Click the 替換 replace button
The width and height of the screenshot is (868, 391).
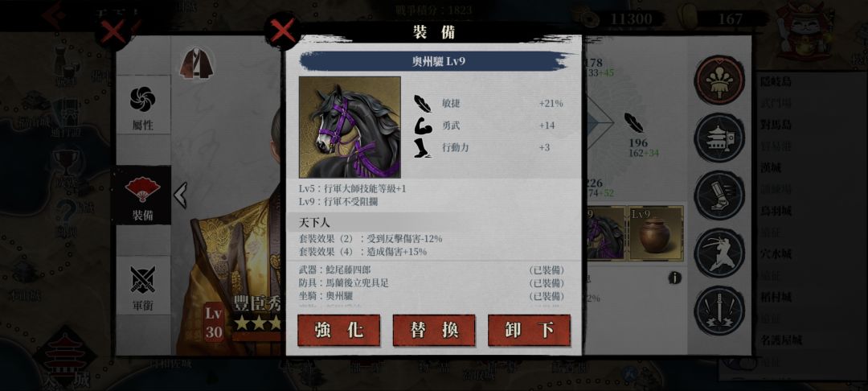point(434,331)
